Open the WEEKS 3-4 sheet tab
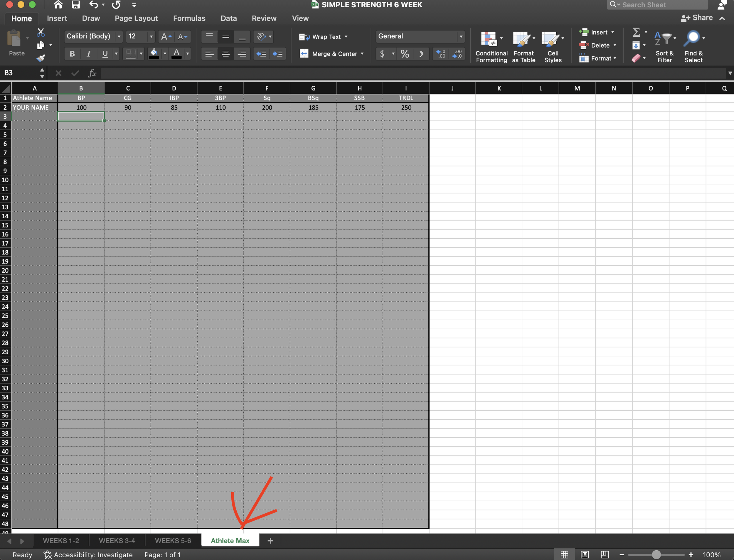The image size is (734, 560). tap(117, 541)
